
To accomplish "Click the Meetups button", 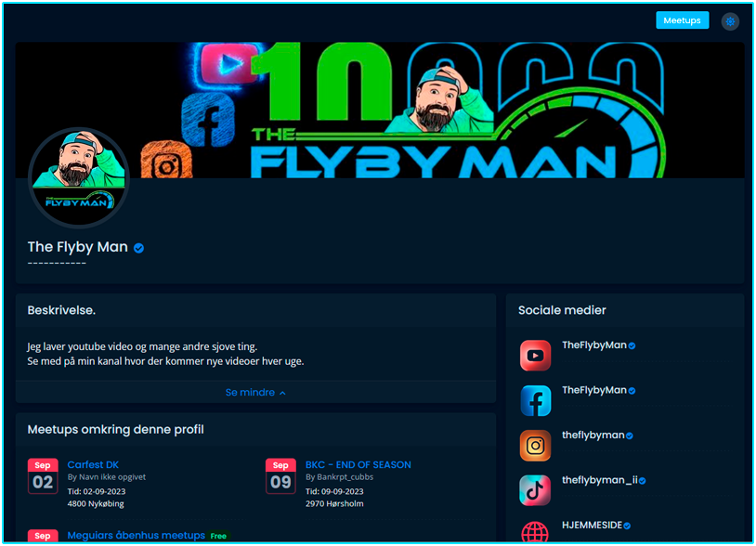I will pyautogui.click(x=683, y=20).
